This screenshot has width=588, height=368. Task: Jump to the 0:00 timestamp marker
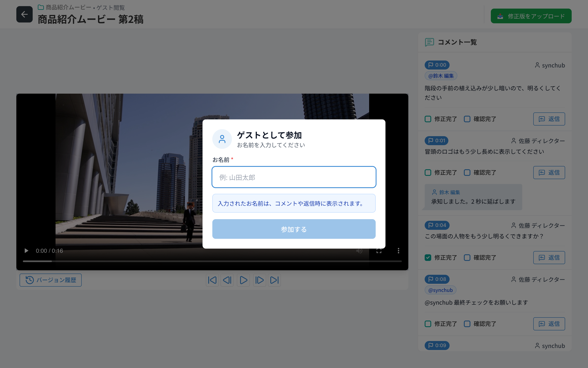point(437,65)
